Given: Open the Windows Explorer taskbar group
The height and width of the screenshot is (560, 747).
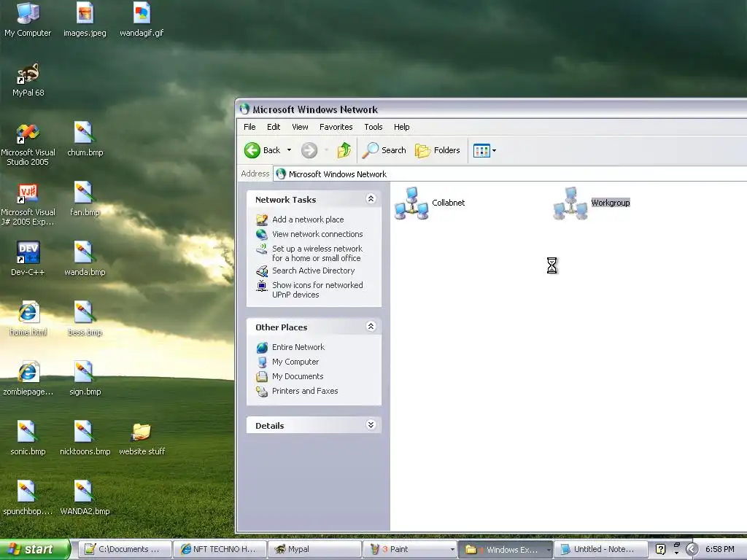Looking at the screenshot, I should tap(506, 550).
